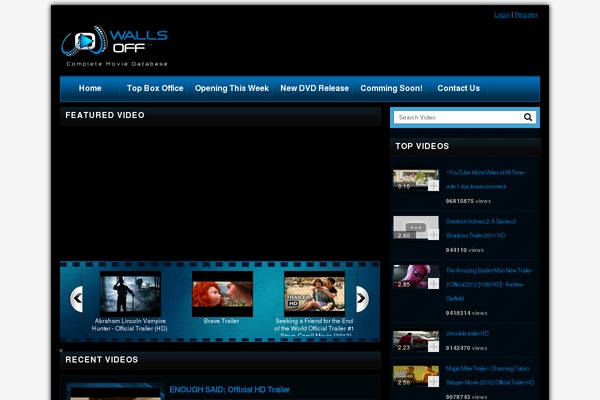
Task: Click the 9142470 views text
Action: (x=466, y=348)
